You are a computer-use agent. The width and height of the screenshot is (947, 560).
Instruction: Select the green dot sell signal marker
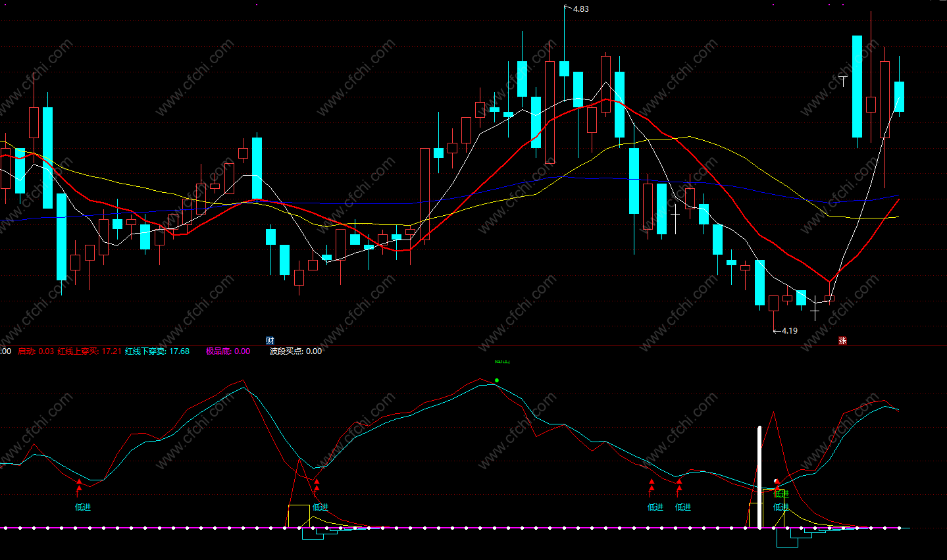497,380
